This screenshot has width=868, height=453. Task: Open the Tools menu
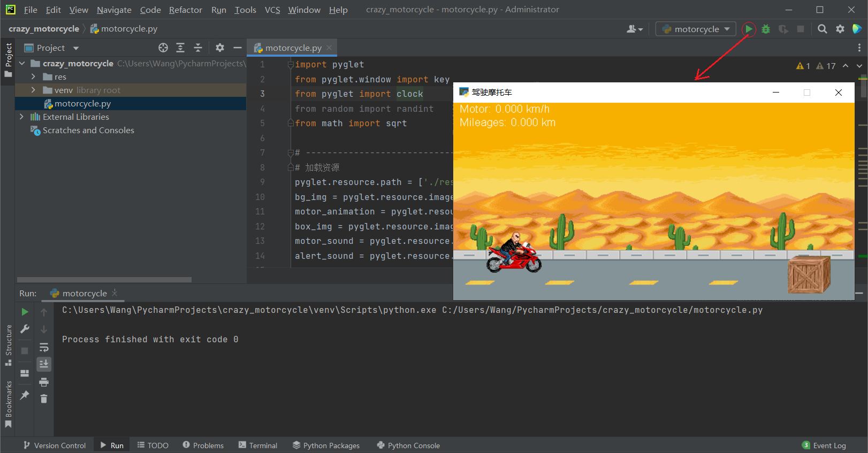click(x=245, y=10)
